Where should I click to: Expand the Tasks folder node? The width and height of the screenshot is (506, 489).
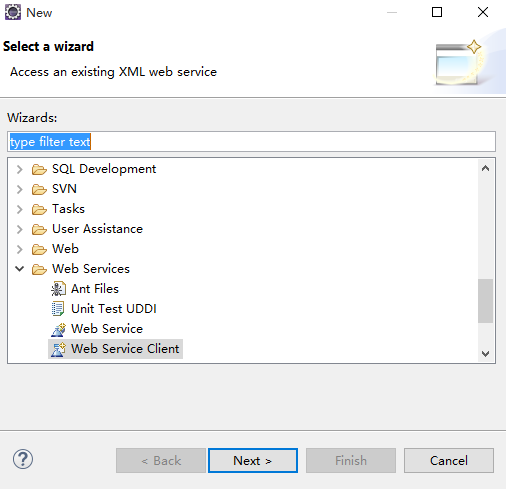pos(20,209)
